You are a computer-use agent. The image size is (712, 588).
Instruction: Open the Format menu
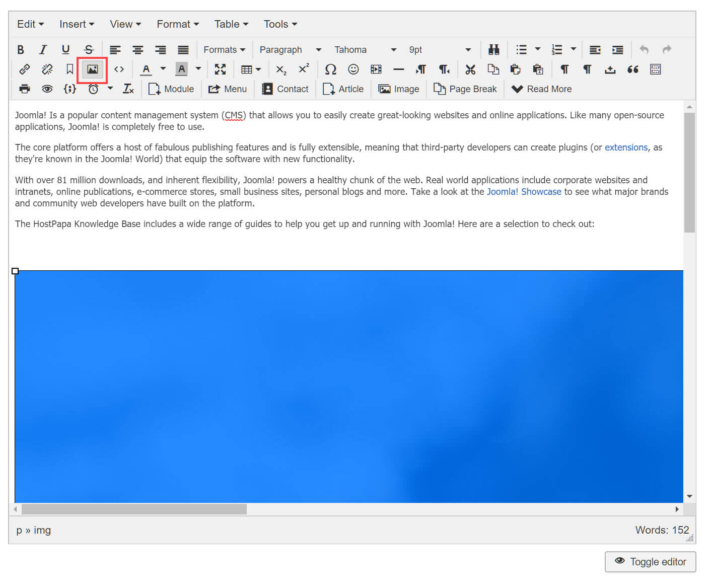[178, 24]
